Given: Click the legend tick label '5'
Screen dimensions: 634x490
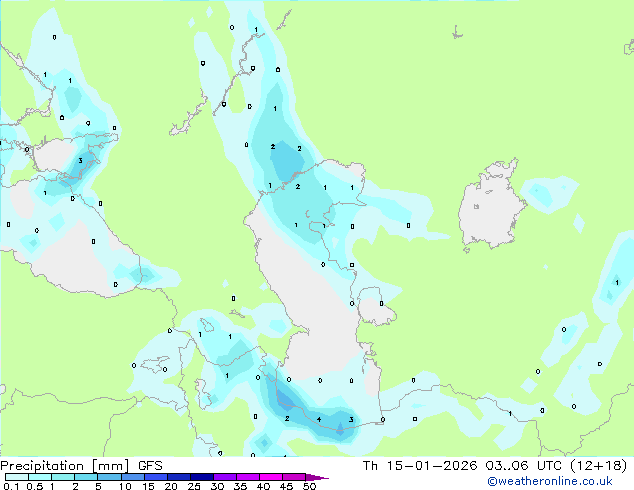Looking at the screenshot, I should 98,486.
